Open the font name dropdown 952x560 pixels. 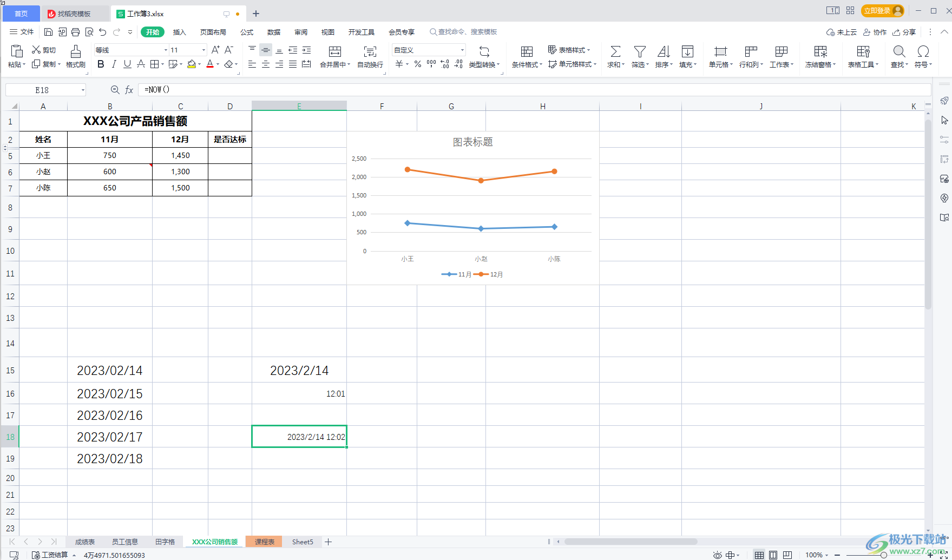166,50
